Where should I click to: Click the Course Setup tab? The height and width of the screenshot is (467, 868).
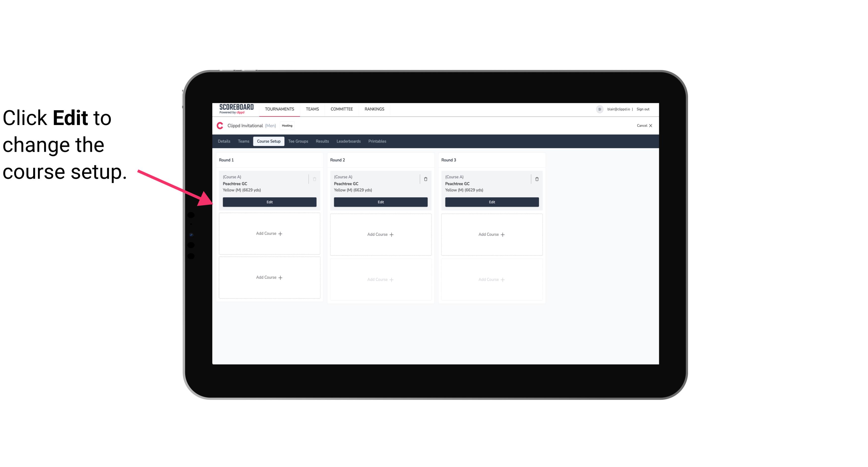coord(268,141)
